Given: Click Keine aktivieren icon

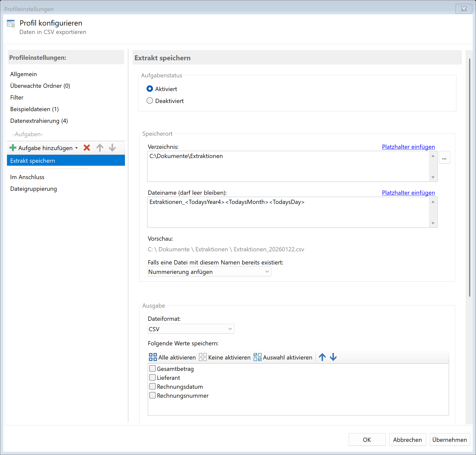Looking at the screenshot, I should click(203, 357).
